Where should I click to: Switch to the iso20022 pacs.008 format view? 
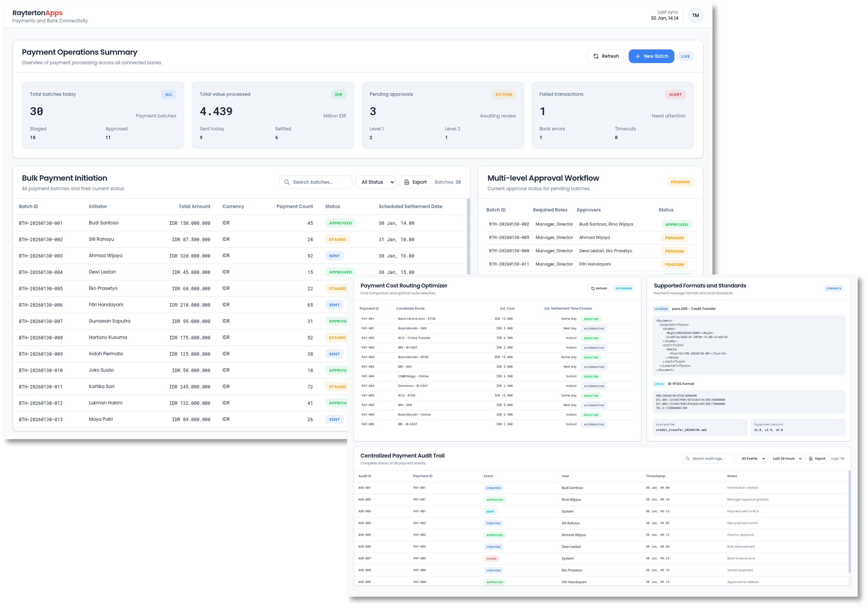(x=661, y=309)
